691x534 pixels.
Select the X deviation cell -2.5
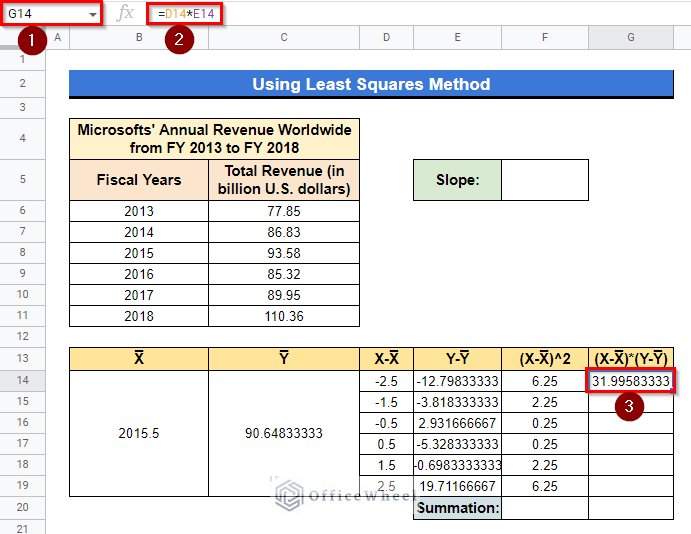point(386,381)
